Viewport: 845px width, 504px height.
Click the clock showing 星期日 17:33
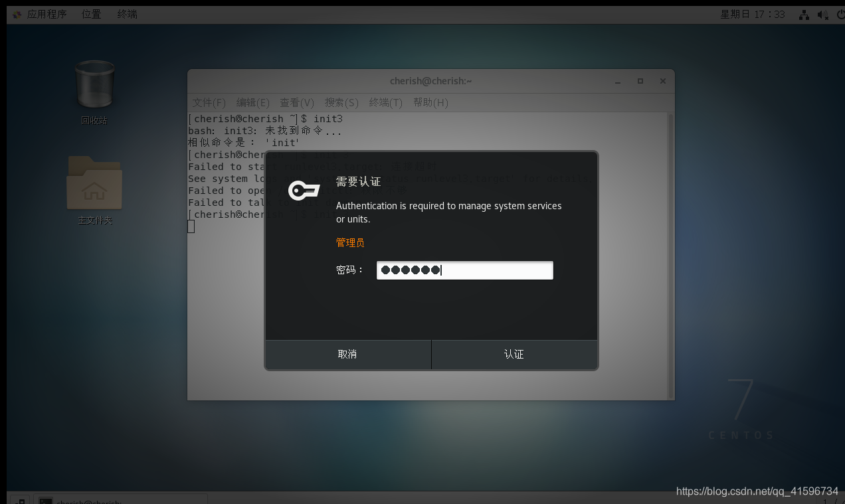click(x=753, y=14)
